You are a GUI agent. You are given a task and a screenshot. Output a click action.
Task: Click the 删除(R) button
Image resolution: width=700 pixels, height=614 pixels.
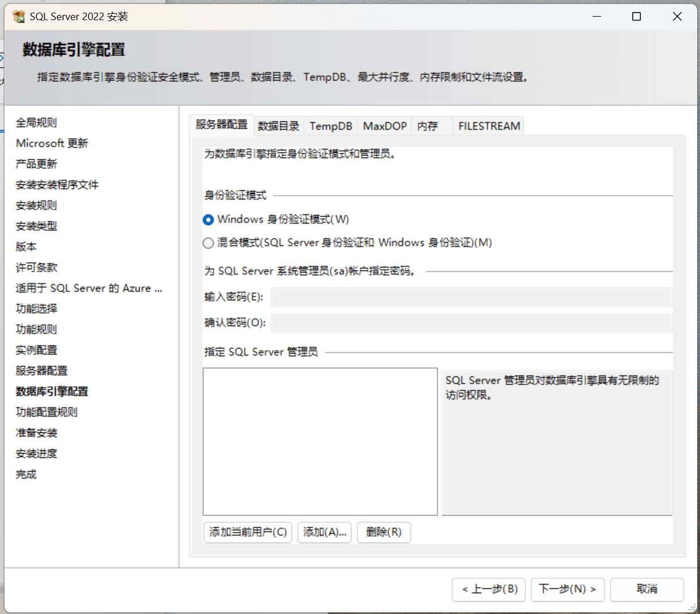384,532
